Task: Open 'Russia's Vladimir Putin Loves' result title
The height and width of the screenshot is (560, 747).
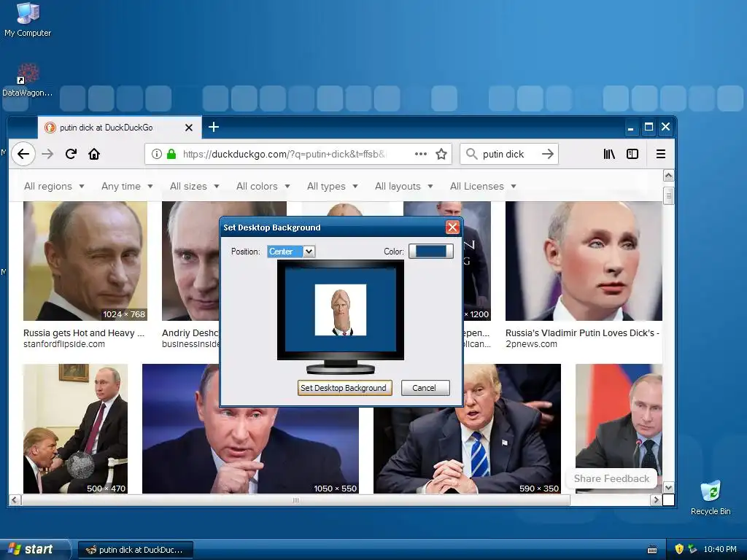Action: (x=582, y=332)
